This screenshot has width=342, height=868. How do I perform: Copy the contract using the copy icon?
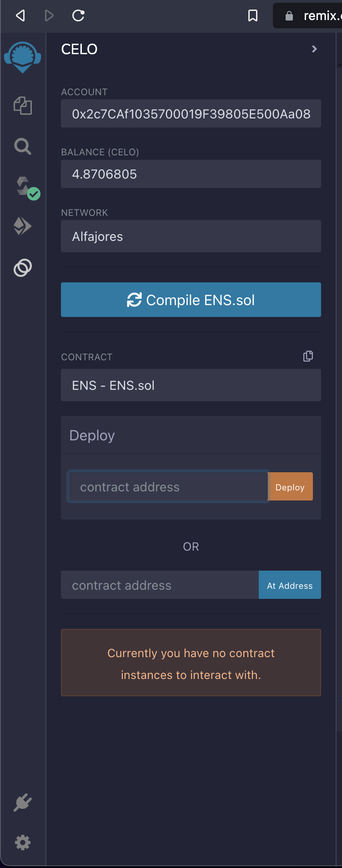pos(308,356)
